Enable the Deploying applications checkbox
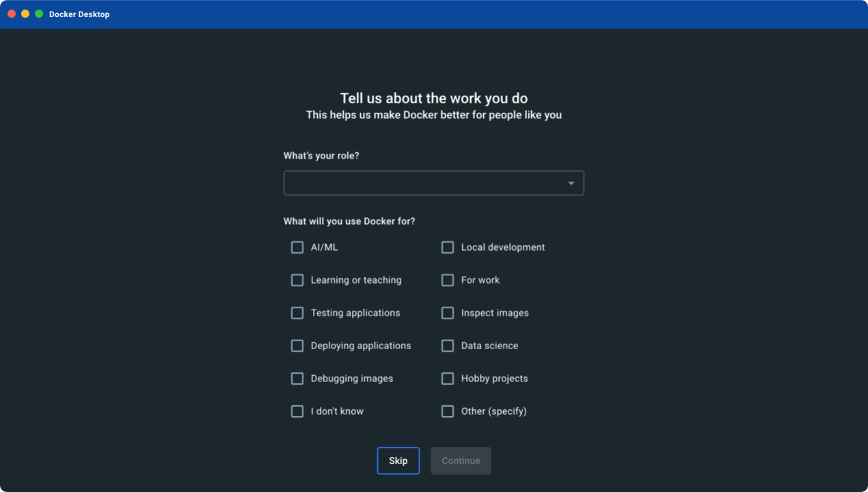The width and height of the screenshot is (868, 492). coord(297,346)
